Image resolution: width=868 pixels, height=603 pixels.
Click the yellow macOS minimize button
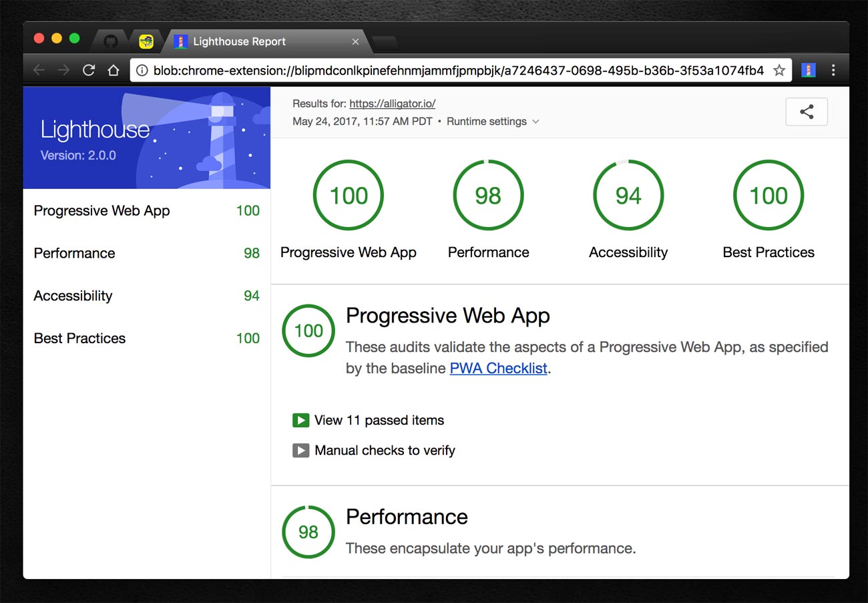57,39
